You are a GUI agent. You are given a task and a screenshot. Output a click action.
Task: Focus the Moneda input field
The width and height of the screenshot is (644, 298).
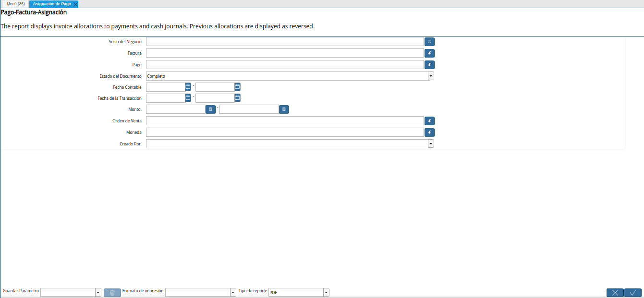pyautogui.click(x=285, y=132)
